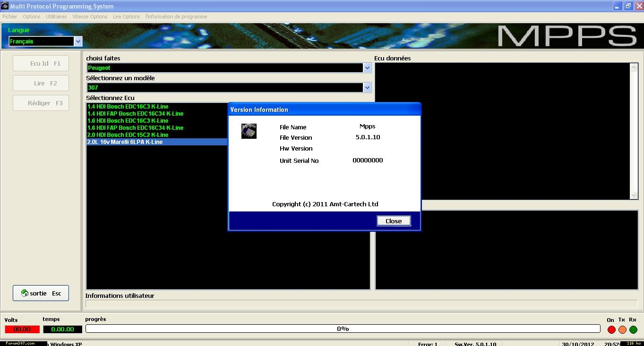Expand the 307 model dropdown arrow
Screen dimensions: 644x346
[367, 88]
